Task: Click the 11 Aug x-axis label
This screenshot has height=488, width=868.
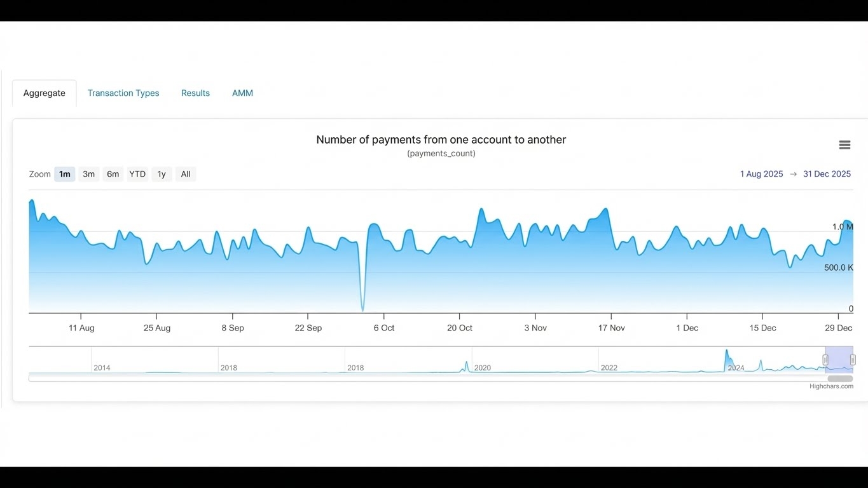Action: pyautogui.click(x=81, y=328)
